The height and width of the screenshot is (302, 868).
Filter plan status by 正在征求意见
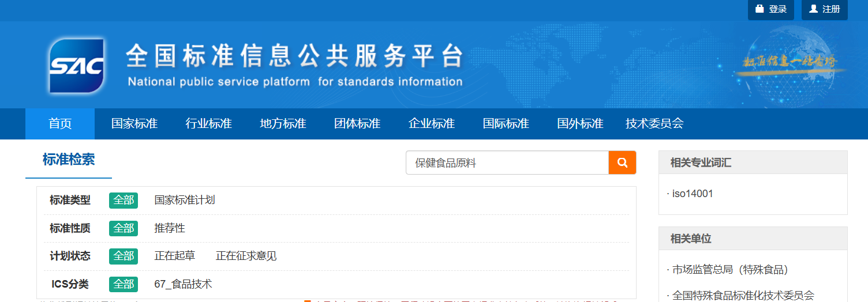(x=246, y=256)
